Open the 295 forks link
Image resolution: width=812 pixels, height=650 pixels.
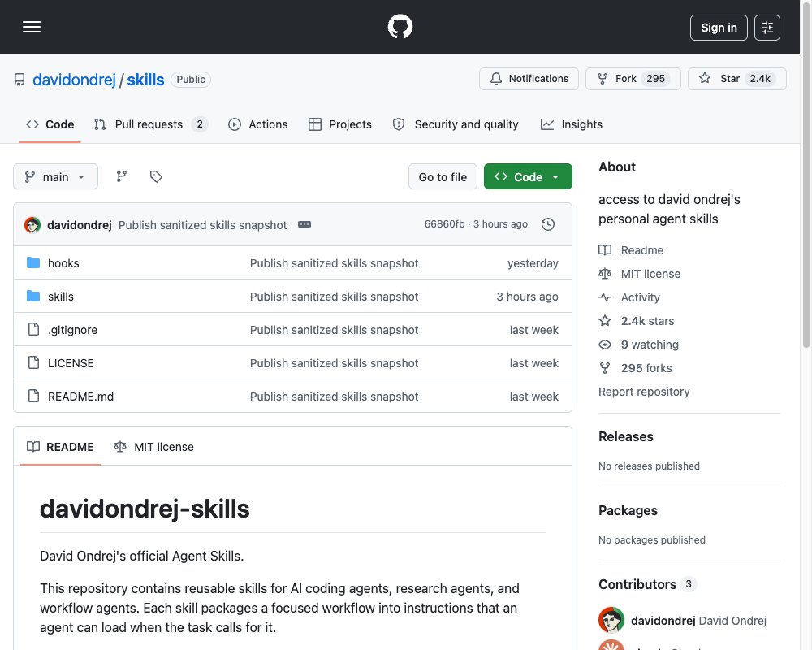pos(636,368)
